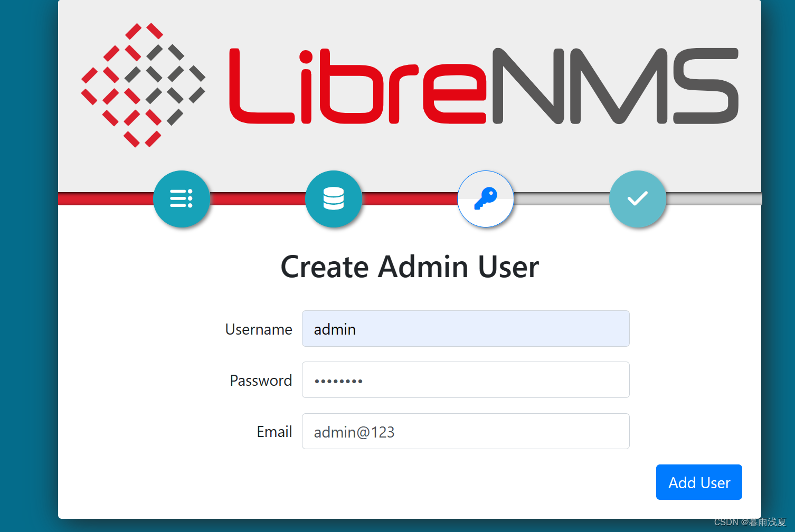Viewport: 795px width, 532px height.
Task: Click the LibreNMS logo
Action: coord(410,85)
